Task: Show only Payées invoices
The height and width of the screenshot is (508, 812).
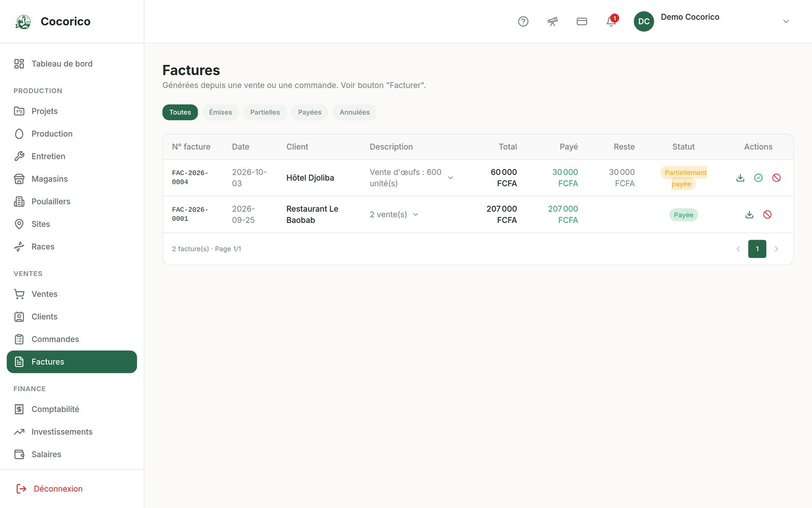Action: click(310, 112)
